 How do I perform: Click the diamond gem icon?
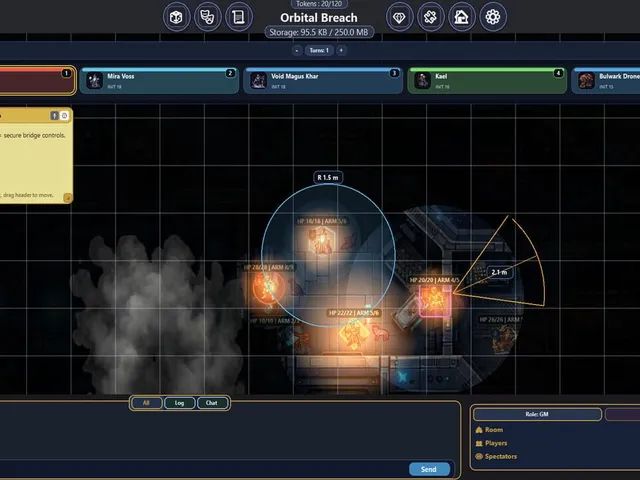tap(399, 17)
